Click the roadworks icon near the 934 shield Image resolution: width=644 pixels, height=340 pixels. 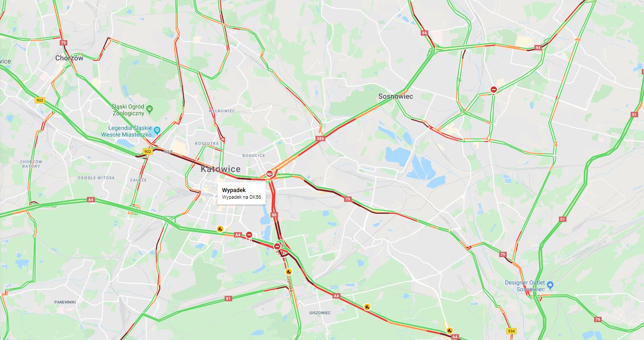click(x=449, y=330)
